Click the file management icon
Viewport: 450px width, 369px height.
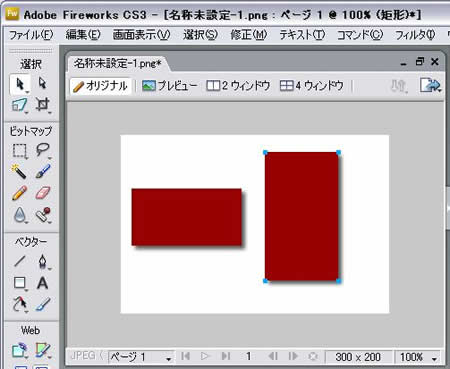[x=399, y=86]
